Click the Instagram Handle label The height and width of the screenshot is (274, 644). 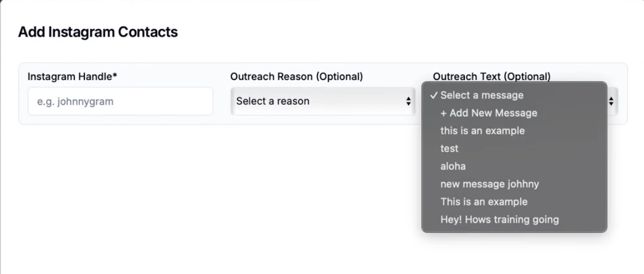(x=70, y=77)
